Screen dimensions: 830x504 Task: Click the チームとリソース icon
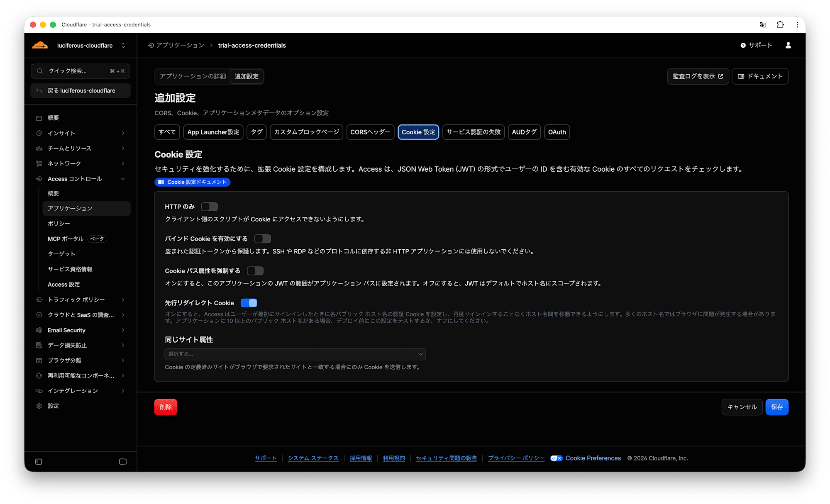[39, 148]
